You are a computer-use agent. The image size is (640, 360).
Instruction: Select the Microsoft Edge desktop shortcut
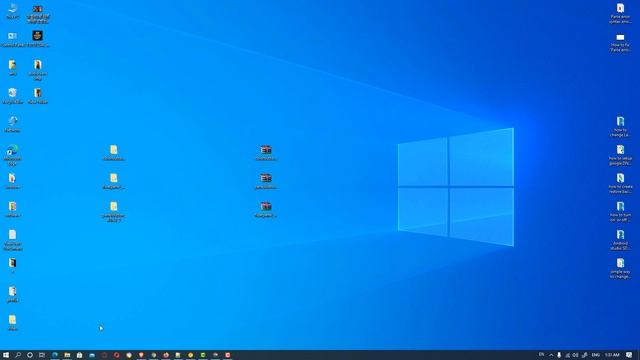(12, 155)
